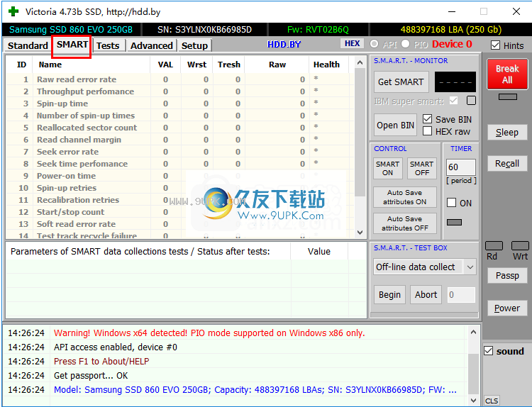Click Auto Save attributes ON

405,197
